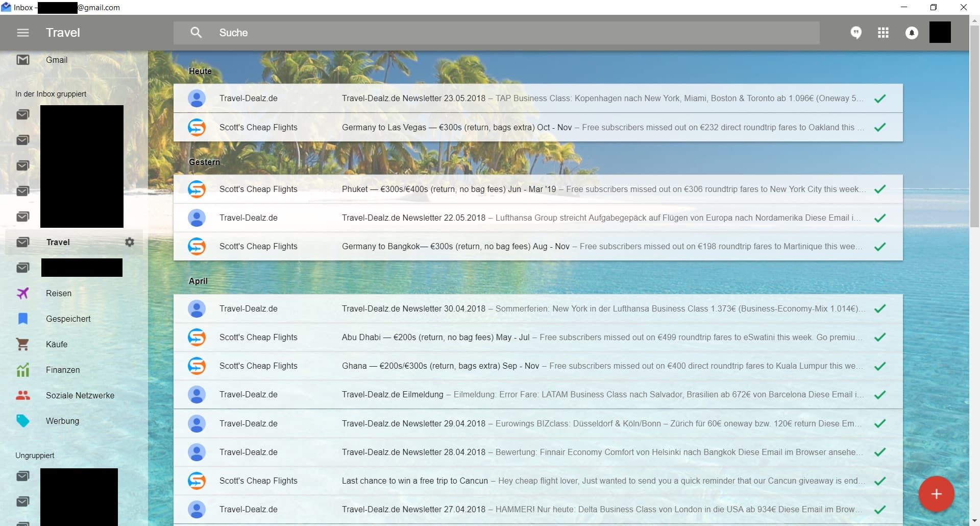980x526 pixels.
Task: Open Travel-Dealz Newsletter 30.04.2018 email
Action: tap(538, 308)
